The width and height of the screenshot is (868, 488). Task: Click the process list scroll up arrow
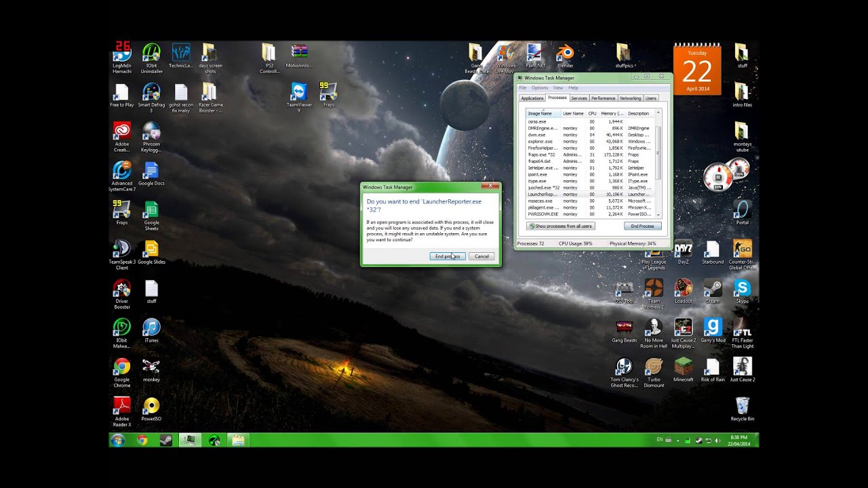tap(658, 113)
